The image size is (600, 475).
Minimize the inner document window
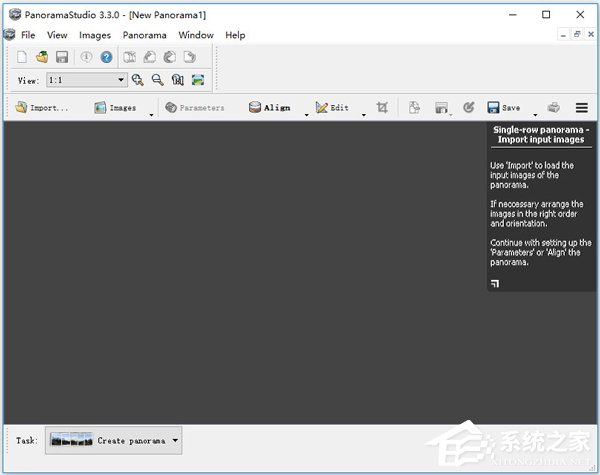tap(563, 35)
